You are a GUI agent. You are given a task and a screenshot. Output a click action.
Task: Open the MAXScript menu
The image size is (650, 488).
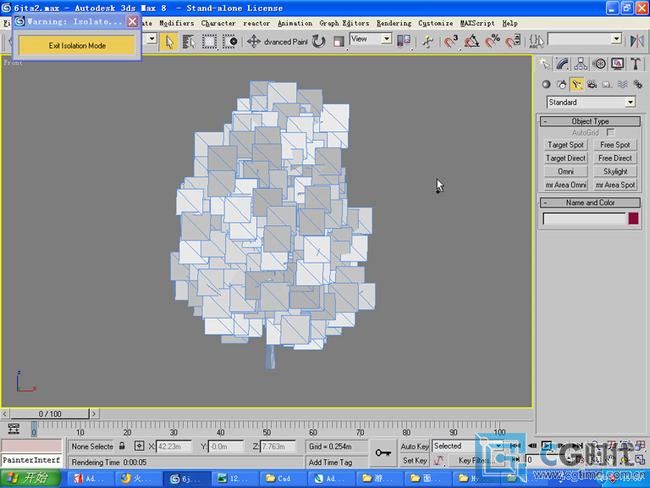point(477,23)
